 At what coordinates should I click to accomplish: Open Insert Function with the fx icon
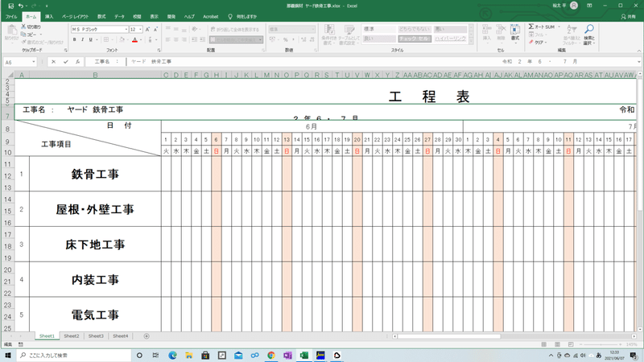click(x=77, y=62)
